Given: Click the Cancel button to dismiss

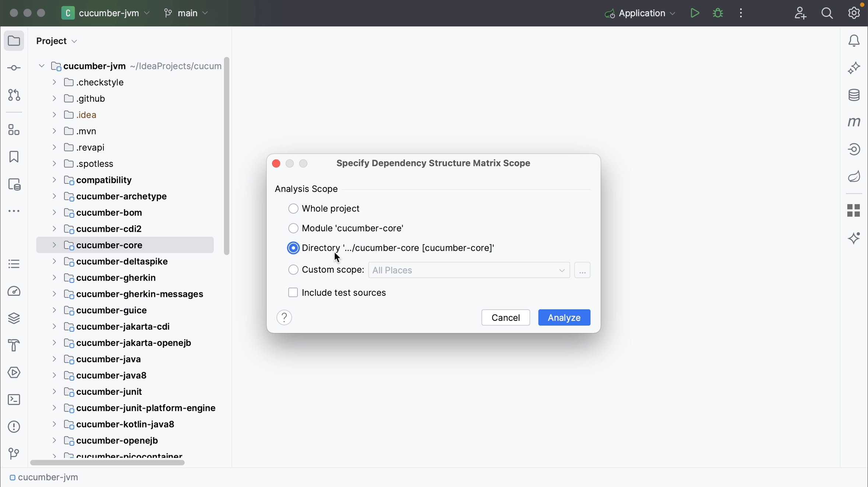Looking at the screenshot, I should coord(505,318).
